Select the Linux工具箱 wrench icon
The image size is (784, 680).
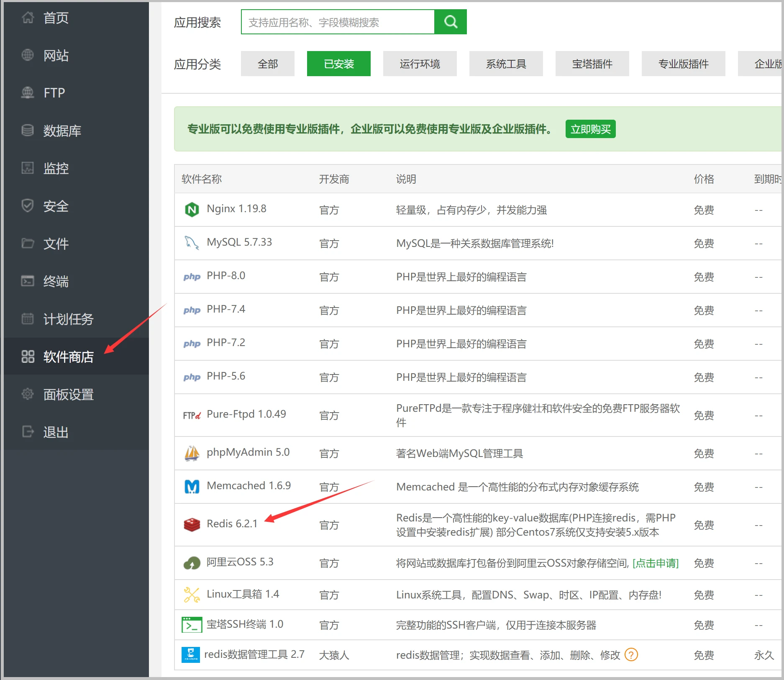(x=192, y=594)
